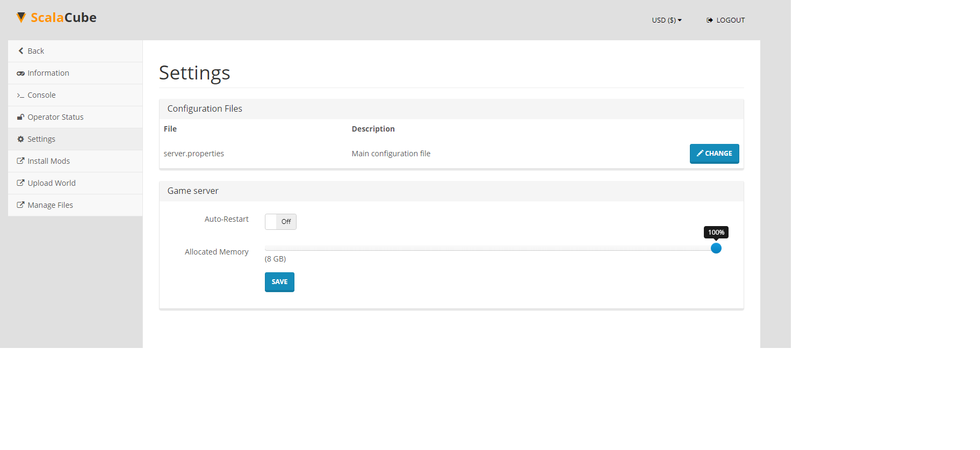Open Install Mods in the sidebar
Screen dimensions: 980x450
75,161
